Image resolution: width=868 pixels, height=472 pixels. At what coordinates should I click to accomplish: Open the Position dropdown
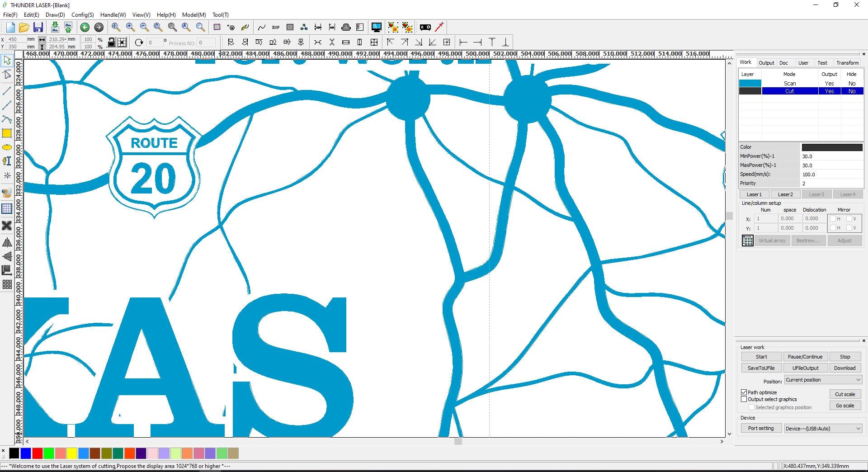point(823,380)
